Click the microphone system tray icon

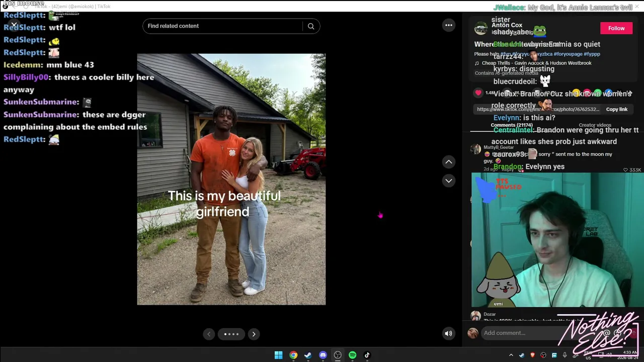tap(565, 355)
